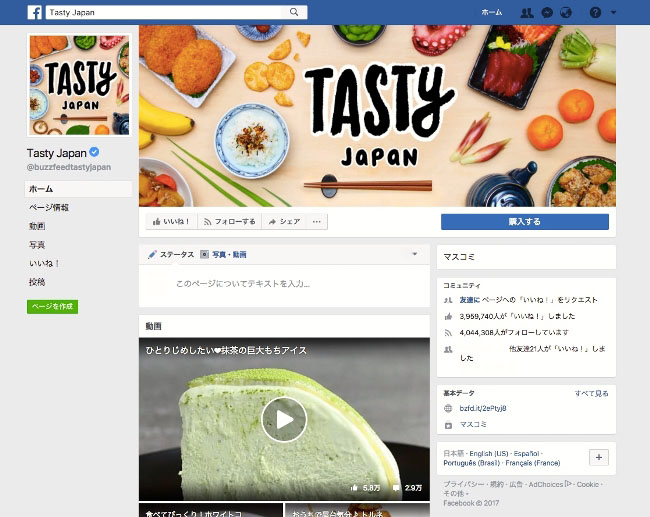The width and height of the screenshot is (650, 517).
Task: Switch language to Português (Brasil)
Action: (x=472, y=463)
